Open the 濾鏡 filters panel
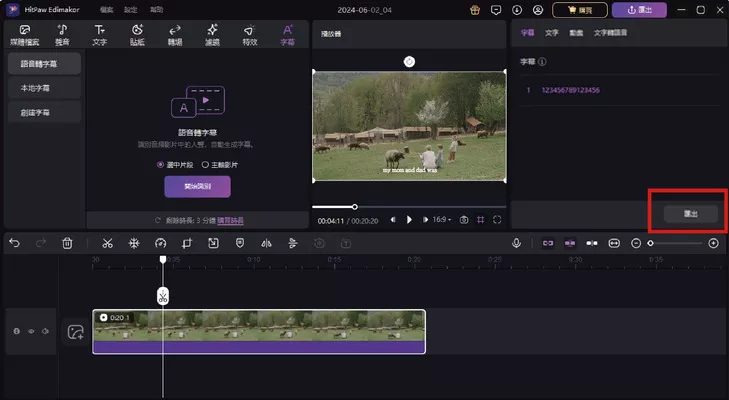 (212, 35)
